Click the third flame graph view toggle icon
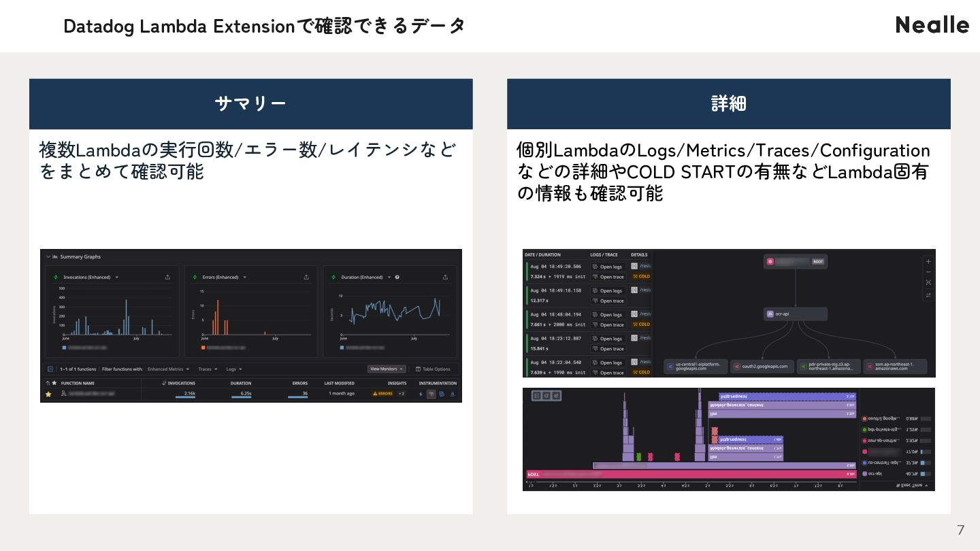 pos(556,395)
